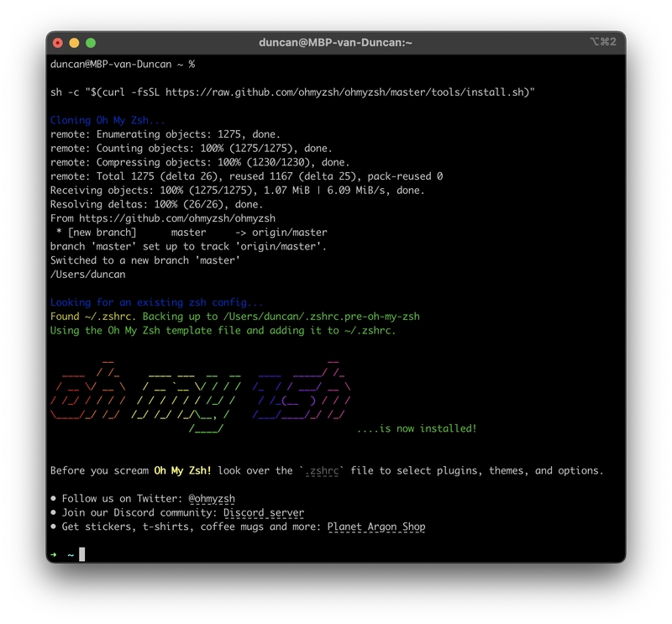The image size is (672, 624).
Task: Click the 'Compressing objects: 100% (1230/1230)' line
Action: (x=200, y=162)
